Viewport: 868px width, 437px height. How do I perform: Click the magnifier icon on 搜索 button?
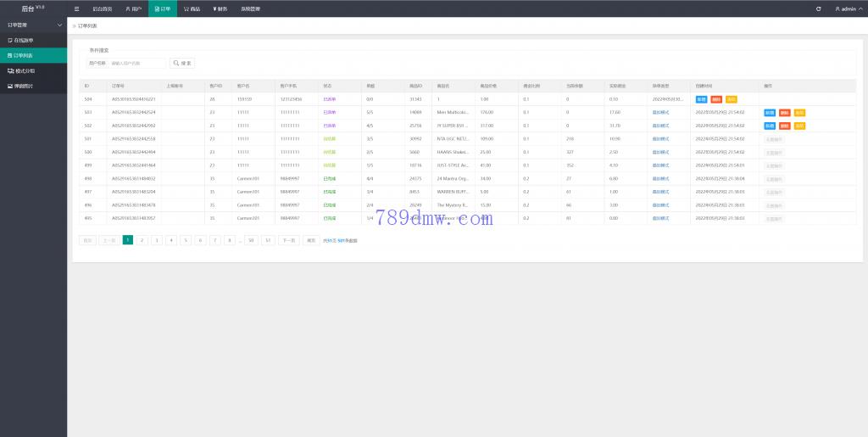coord(177,63)
